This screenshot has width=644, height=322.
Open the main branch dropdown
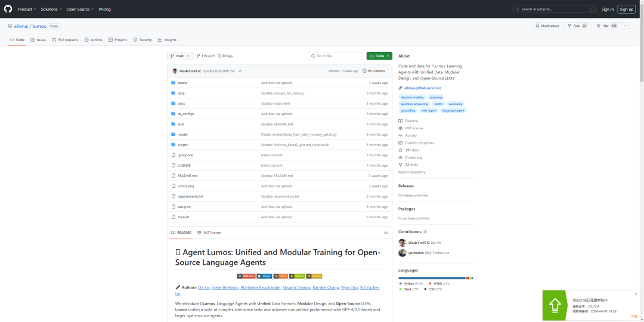pyautogui.click(x=180, y=56)
